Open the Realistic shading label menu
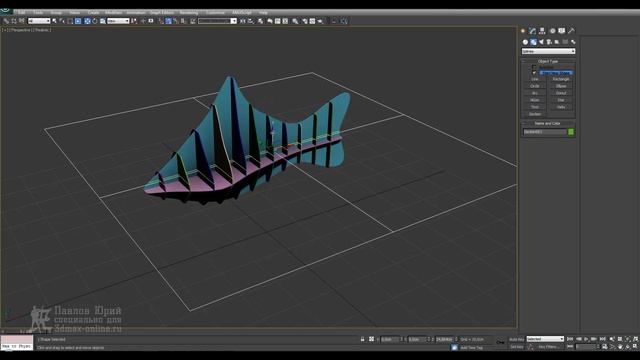This screenshot has height=360, width=640. click(42, 30)
